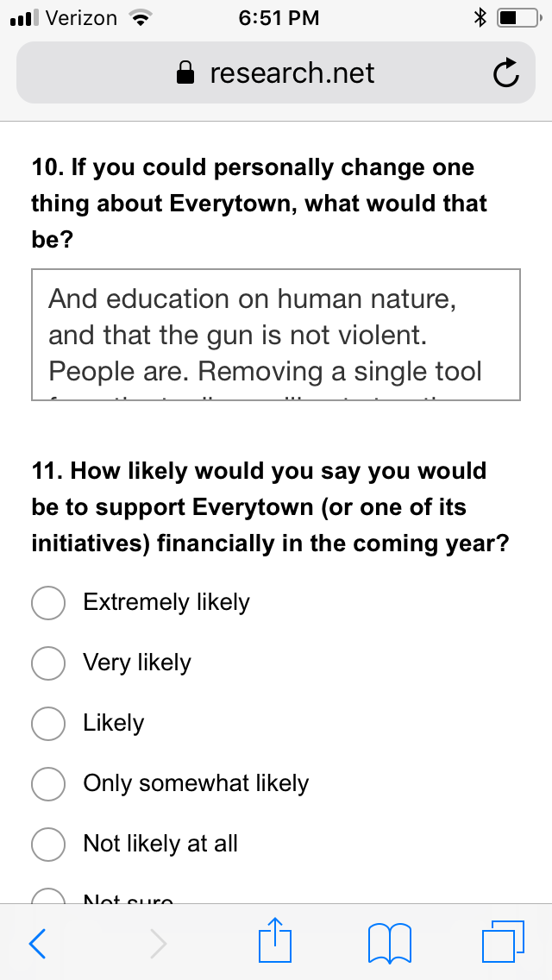Tap the battery indicator icon
Screen dimensions: 552x980
(519, 18)
